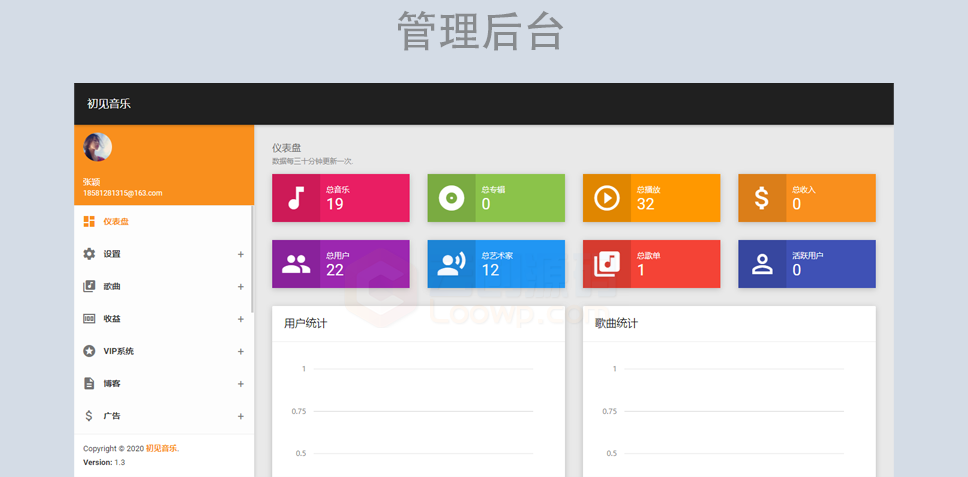
Task: Follow the orange 初见音乐 copyright link
Action: point(162,449)
